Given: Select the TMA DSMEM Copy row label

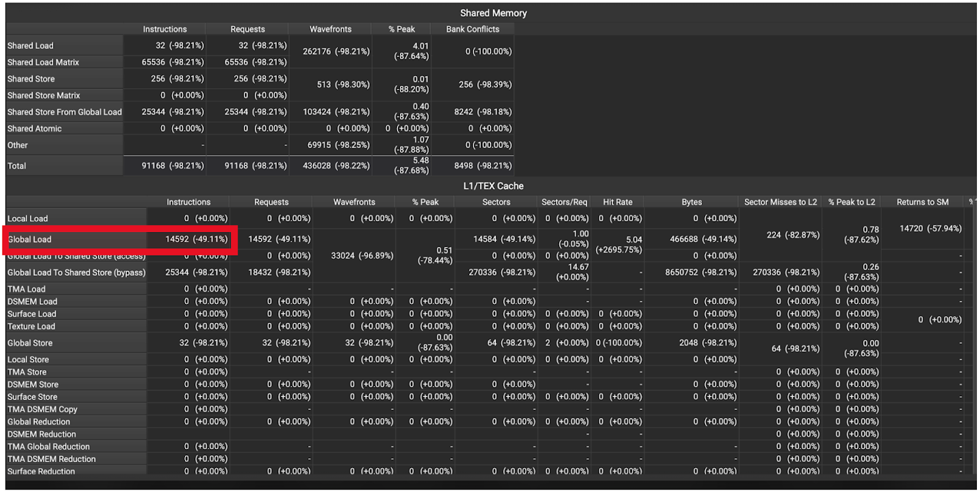Looking at the screenshot, I should point(42,409).
